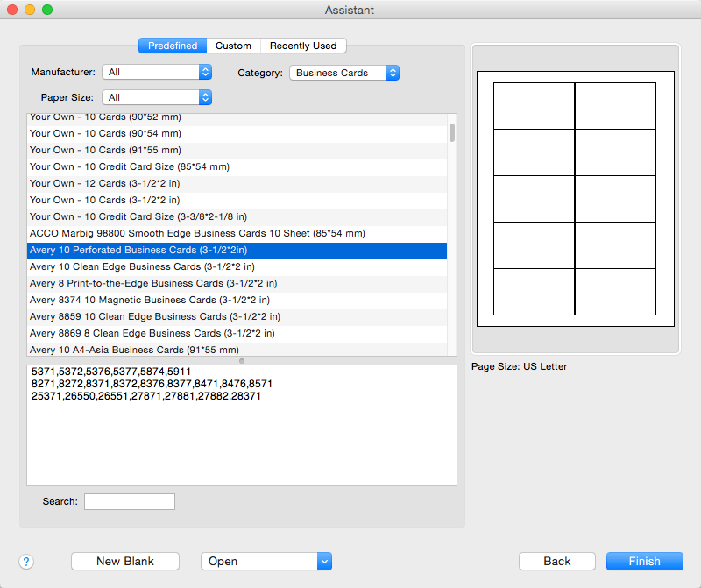Select Your Own - 12 Cards (3-1/2*2 in)
Image resolution: width=701 pixels, height=588 pixels.
(x=237, y=183)
